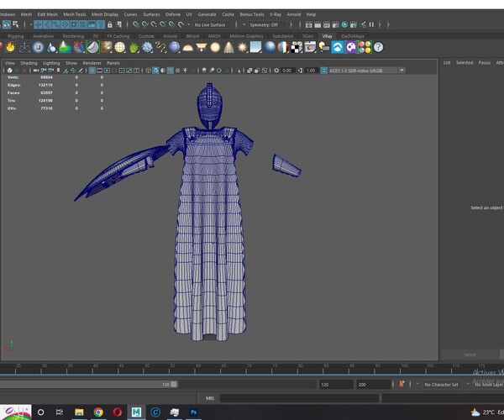Screen dimensions: 504x420
Task: Open the Mesh Tools menu
Action: click(74, 14)
